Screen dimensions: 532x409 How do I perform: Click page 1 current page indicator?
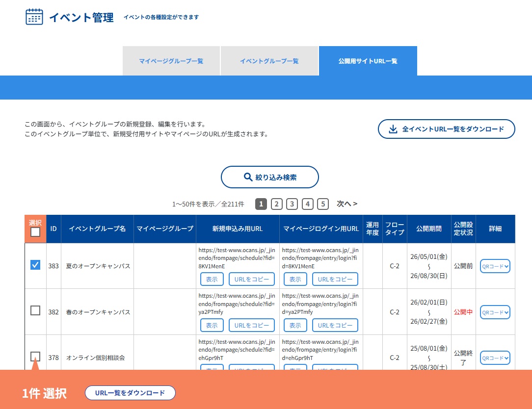tap(261, 204)
